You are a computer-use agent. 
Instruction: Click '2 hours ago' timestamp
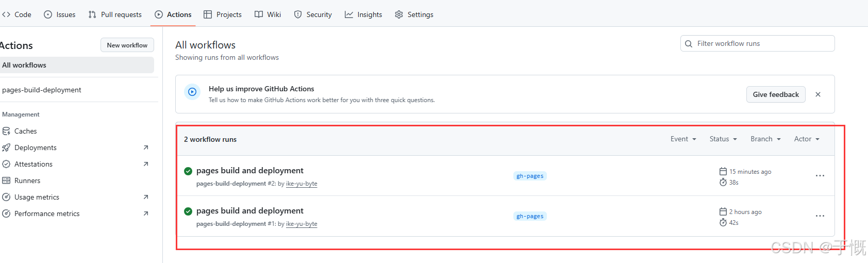click(x=745, y=212)
